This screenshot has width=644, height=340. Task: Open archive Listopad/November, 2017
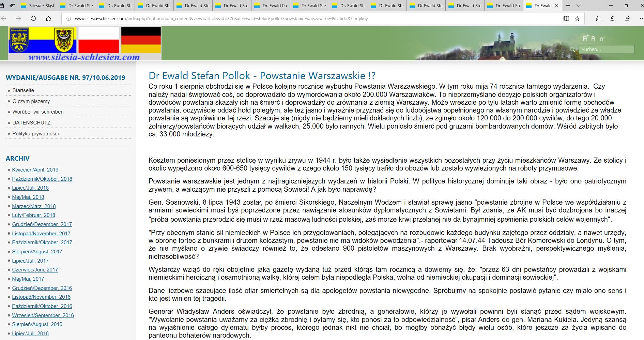pos(41,234)
